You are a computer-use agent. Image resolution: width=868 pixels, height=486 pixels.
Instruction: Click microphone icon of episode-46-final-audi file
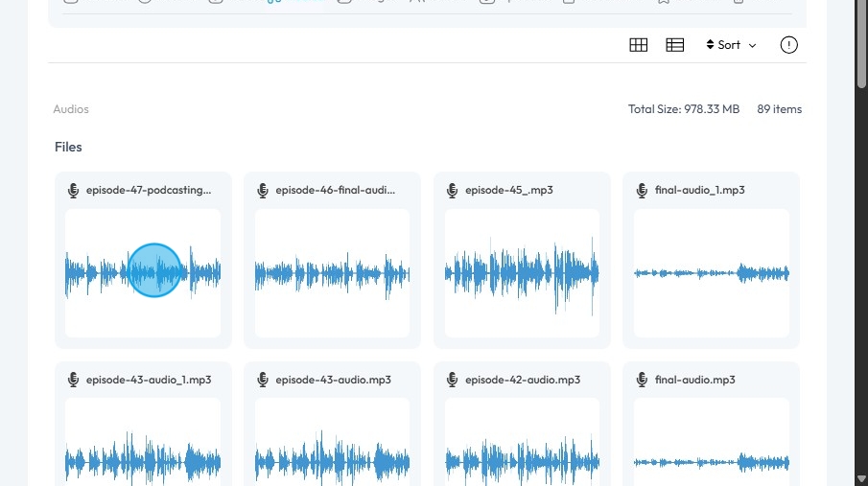(x=263, y=191)
